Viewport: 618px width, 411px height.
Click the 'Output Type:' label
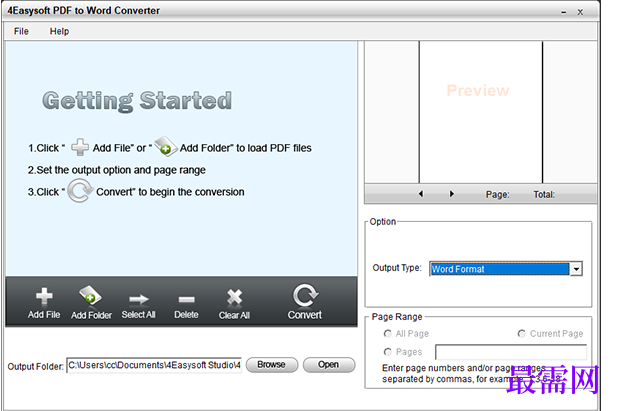397,268
